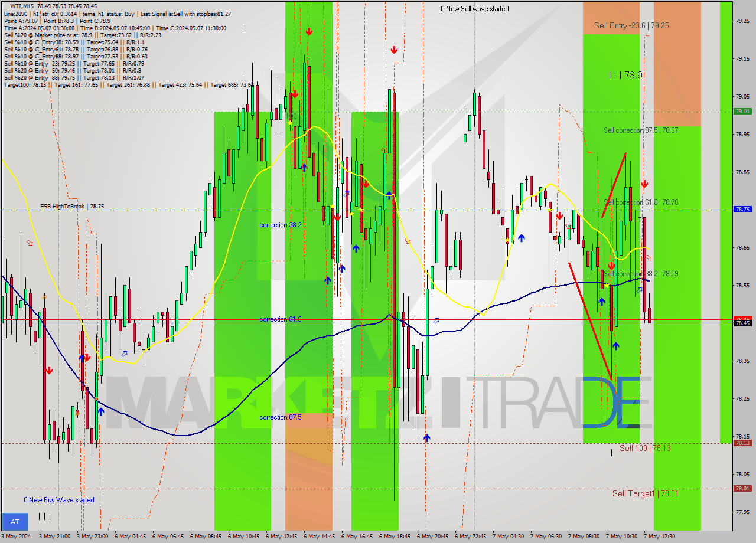Select the '0 New Buy Wave started' label
Screen dimensions: 756x543
coord(58,500)
